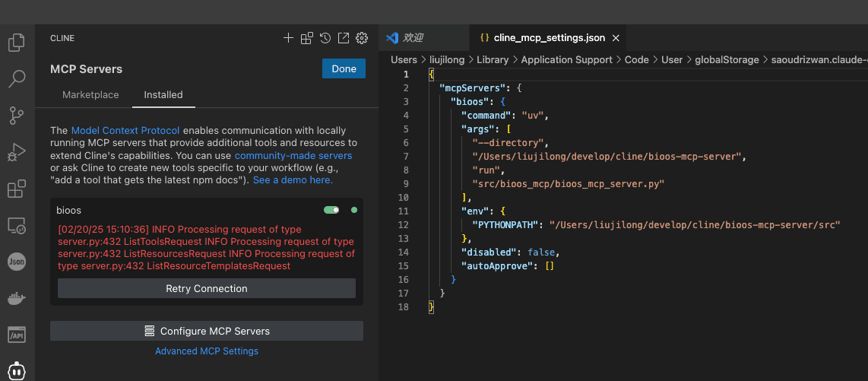This screenshot has height=381, width=868.
Task: Switch to the Installed tab
Action: (163, 95)
